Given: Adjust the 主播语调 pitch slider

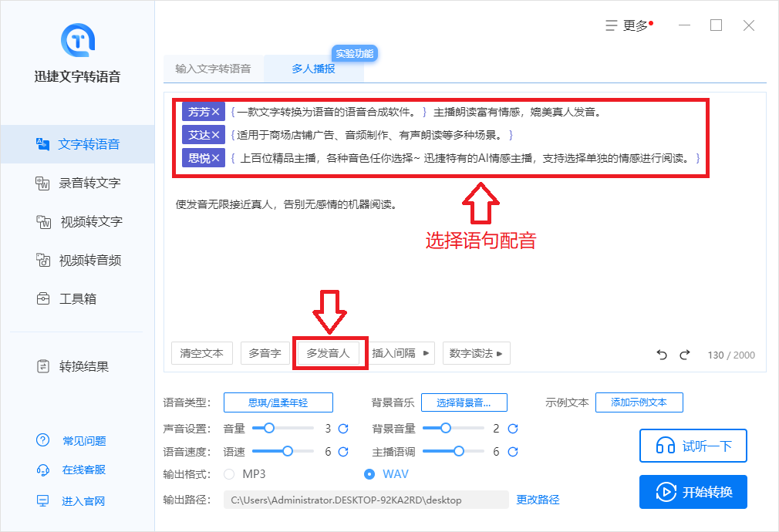Looking at the screenshot, I should 453,451.
